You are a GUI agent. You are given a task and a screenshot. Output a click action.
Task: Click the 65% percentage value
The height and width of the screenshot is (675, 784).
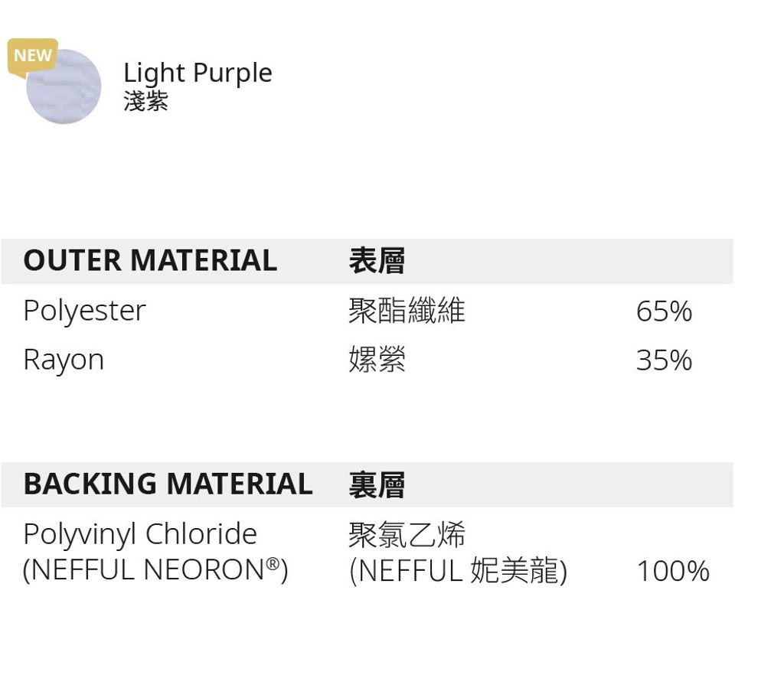[664, 311]
